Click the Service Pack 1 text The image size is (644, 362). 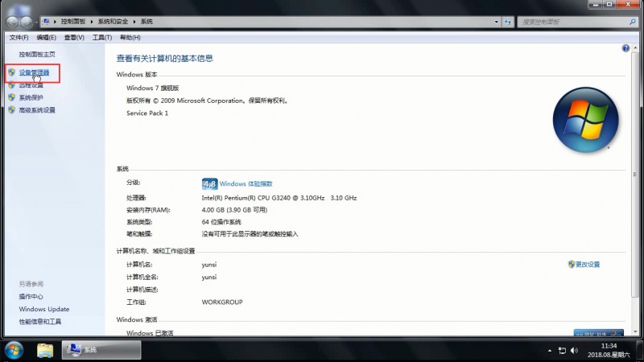[147, 113]
